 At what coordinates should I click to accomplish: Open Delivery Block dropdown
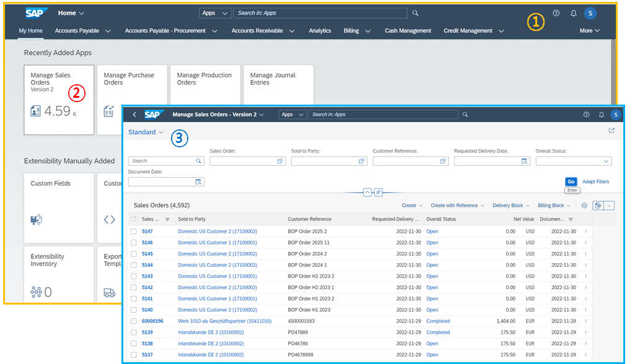[511, 206]
